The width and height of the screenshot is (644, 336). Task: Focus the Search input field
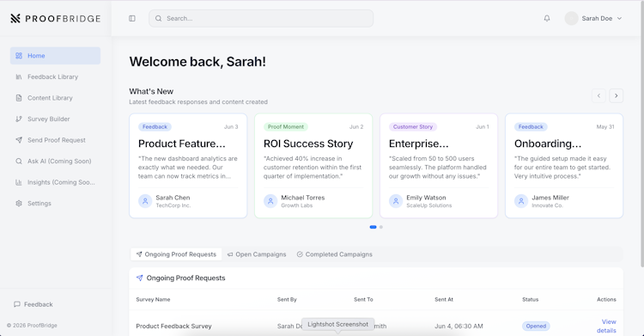tap(261, 19)
